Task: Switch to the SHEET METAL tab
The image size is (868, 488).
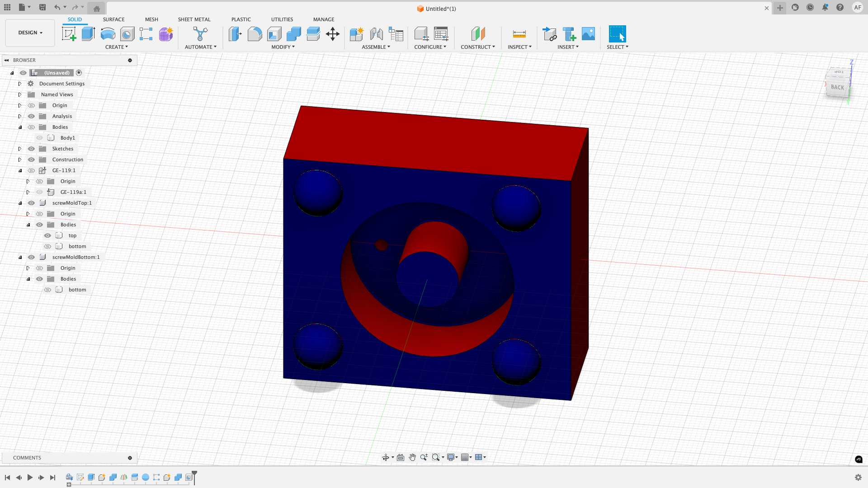Action: coord(194,19)
